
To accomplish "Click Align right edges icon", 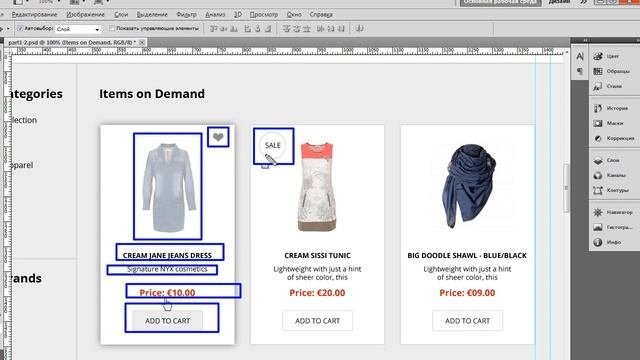I will (268, 29).
